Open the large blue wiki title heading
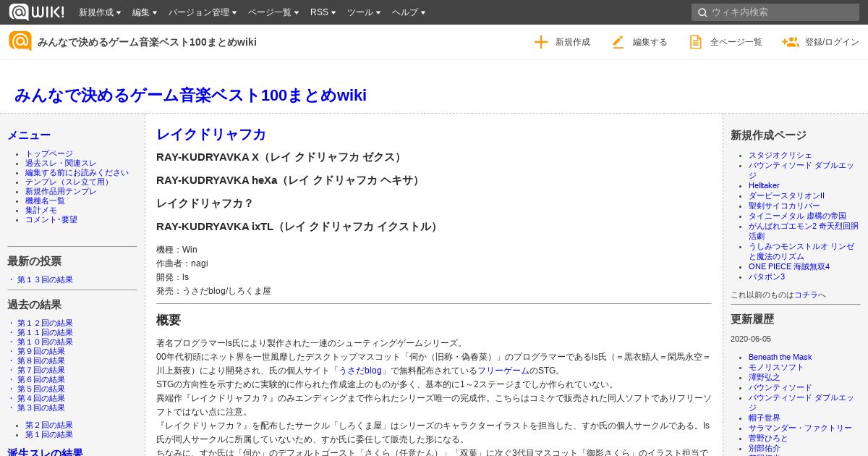The width and height of the screenshot is (868, 456). point(190,95)
